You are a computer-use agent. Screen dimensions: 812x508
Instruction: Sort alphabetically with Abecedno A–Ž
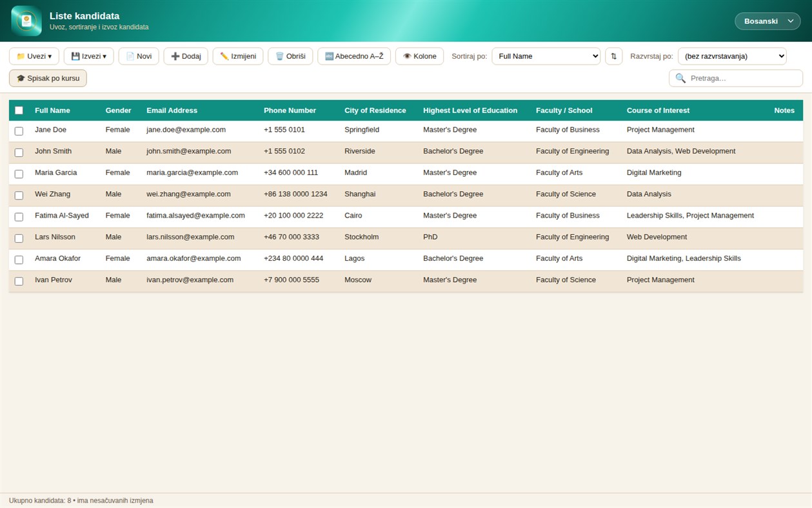(354, 56)
